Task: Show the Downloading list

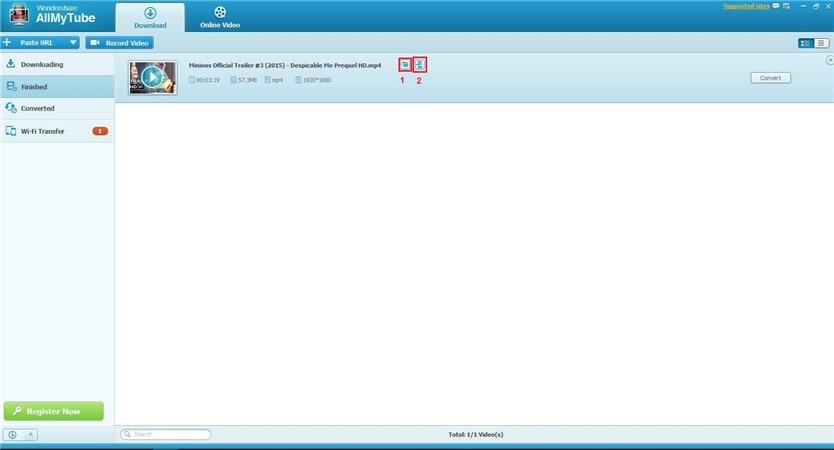Action: 57,64
